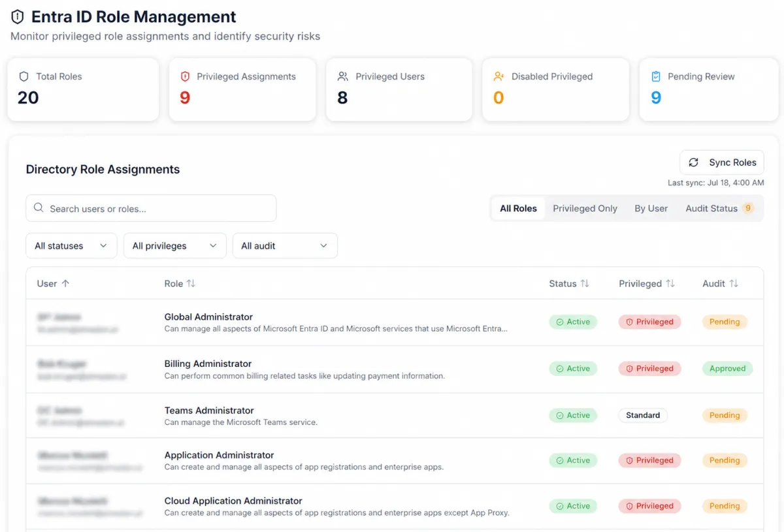Click the count 8 under Privileged Users

click(342, 98)
